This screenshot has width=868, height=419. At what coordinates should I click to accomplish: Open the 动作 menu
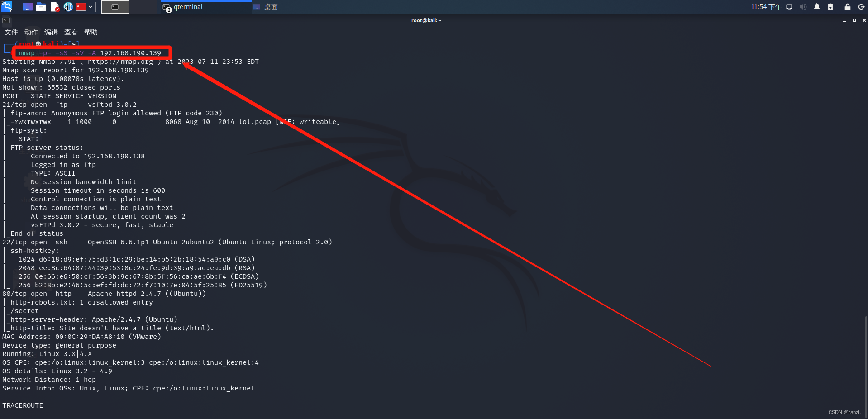pyautogui.click(x=31, y=32)
